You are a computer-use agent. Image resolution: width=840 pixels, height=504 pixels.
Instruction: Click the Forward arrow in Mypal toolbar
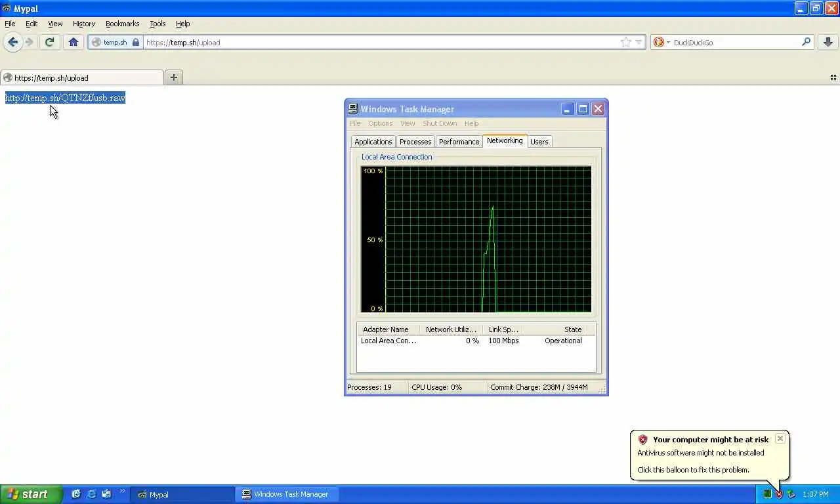point(29,42)
